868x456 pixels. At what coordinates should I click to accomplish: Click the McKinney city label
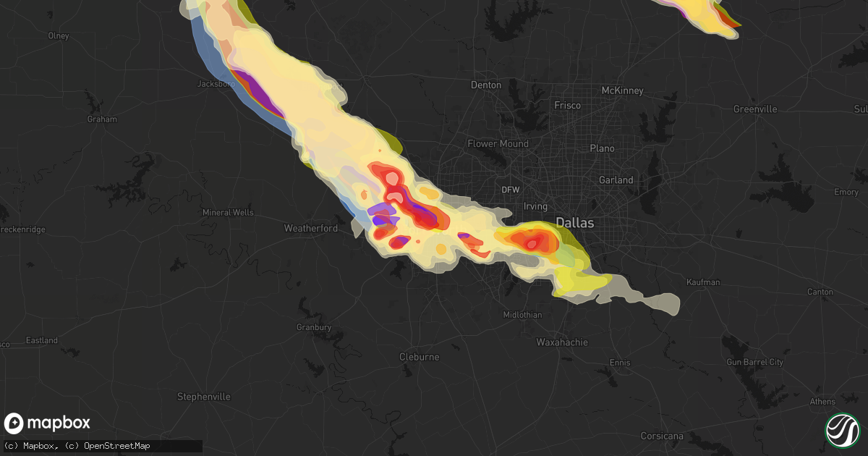[x=623, y=91]
